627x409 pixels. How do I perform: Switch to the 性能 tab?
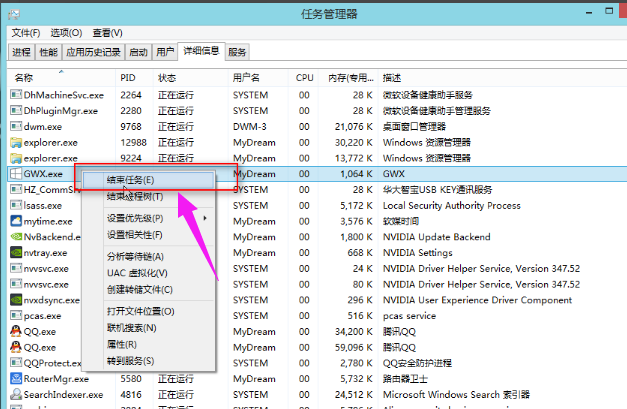point(48,52)
